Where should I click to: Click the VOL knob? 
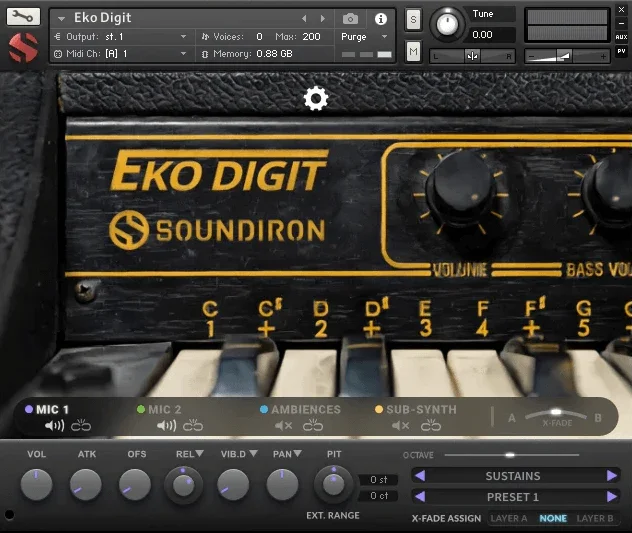click(36, 484)
